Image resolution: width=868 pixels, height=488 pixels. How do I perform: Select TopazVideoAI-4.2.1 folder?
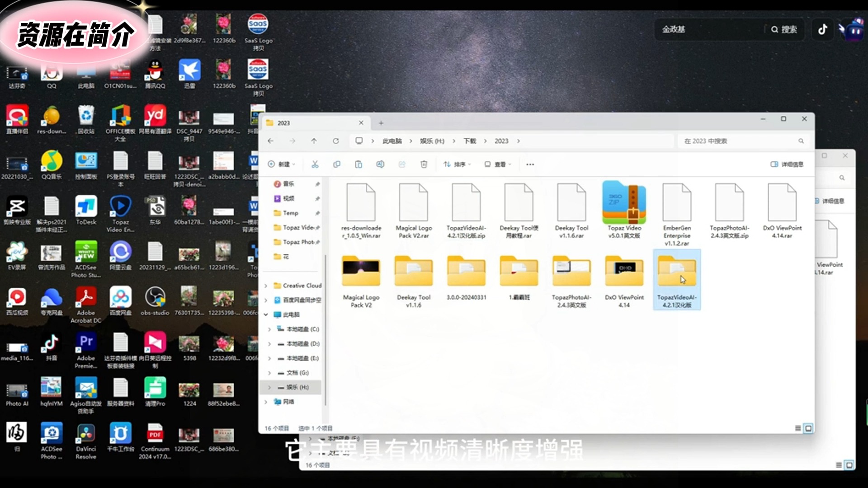[677, 280]
